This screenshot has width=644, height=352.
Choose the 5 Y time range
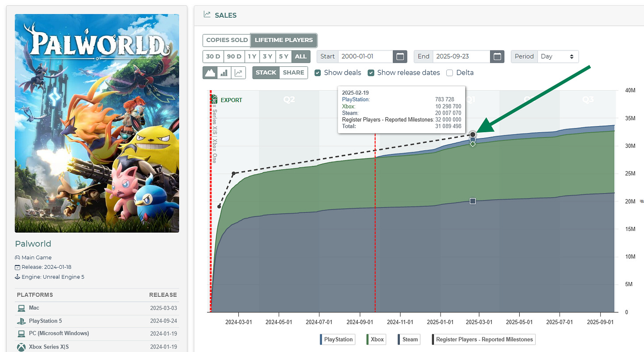click(284, 57)
